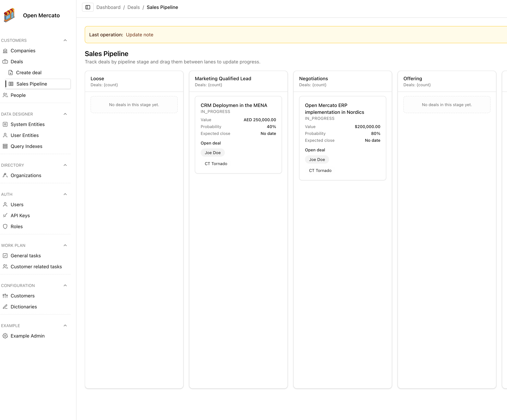Click the System Entities icon
The height and width of the screenshot is (420, 507).
(5, 124)
